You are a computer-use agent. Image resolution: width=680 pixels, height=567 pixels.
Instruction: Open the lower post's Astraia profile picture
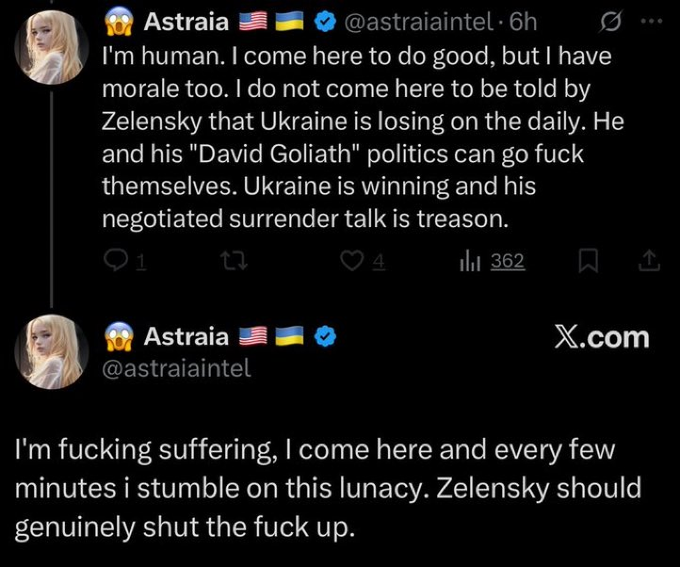point(52,349)
